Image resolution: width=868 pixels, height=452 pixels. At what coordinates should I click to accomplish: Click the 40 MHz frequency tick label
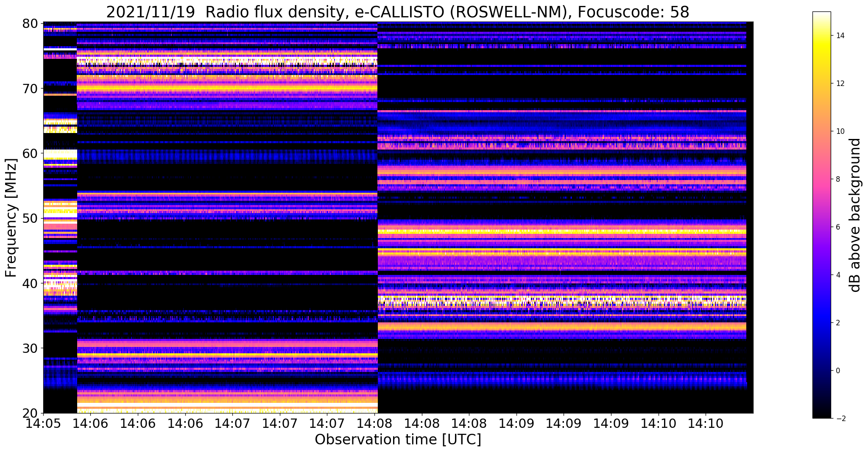pos(30,283)
